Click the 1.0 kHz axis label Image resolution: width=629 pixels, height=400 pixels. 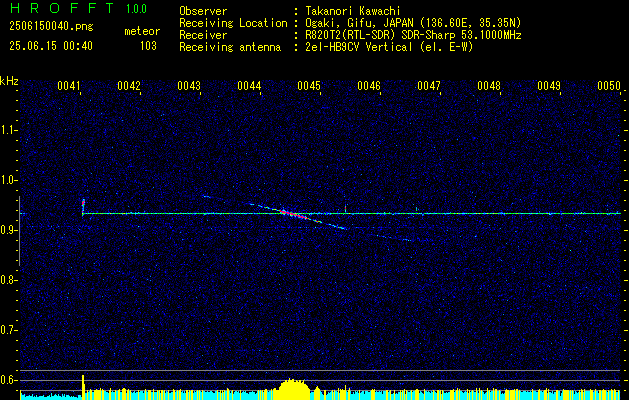[x=7, y=181]
